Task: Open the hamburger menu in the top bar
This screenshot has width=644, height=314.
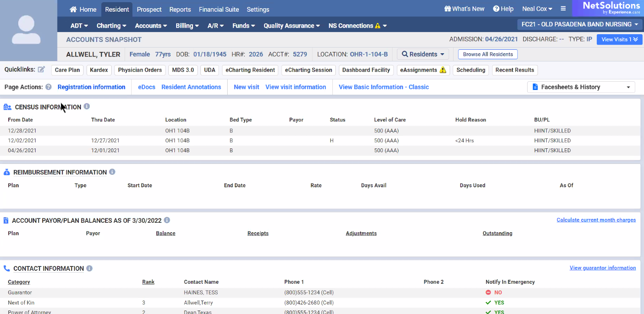Action: coord(563,9)
